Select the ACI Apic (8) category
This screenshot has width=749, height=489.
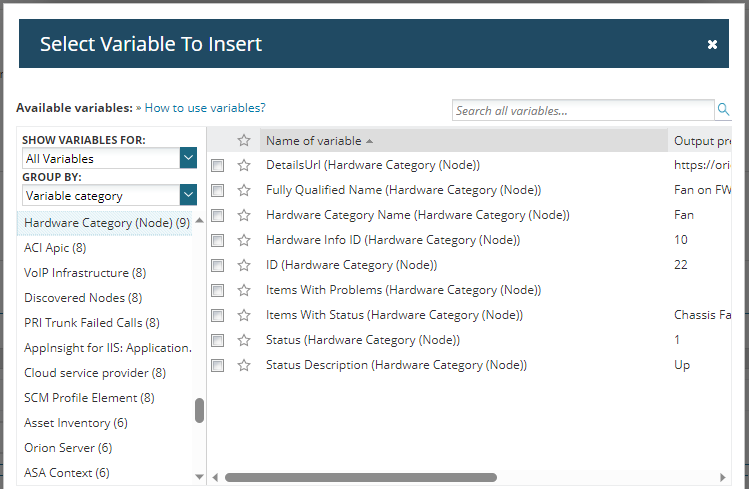click(x=55, y=248)
